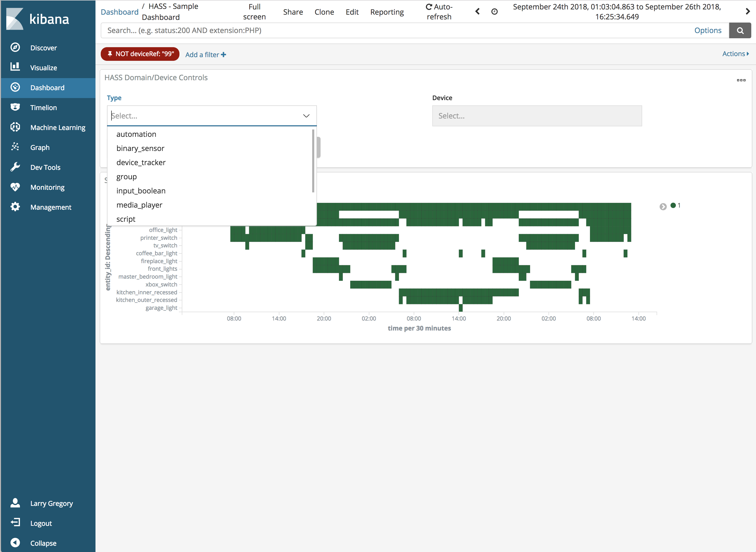
Task: Click the green legend color dot
Action: point(673,205)
